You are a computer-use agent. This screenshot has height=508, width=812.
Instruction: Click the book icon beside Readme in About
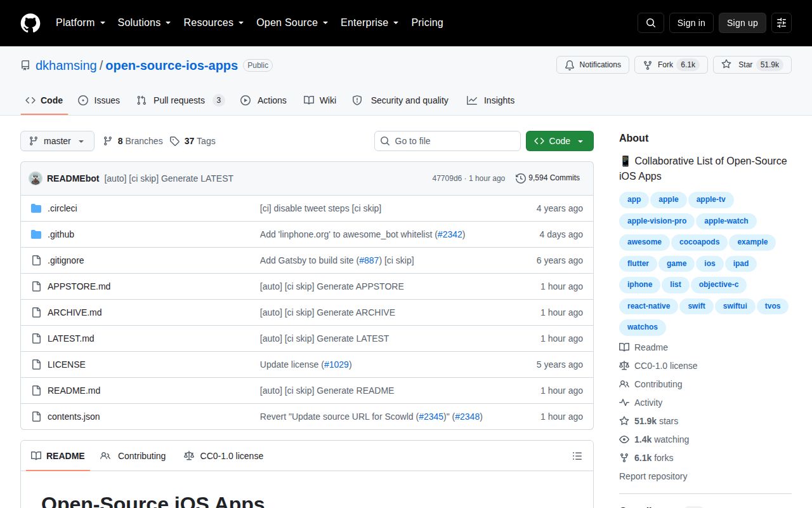tap(624, 347)
